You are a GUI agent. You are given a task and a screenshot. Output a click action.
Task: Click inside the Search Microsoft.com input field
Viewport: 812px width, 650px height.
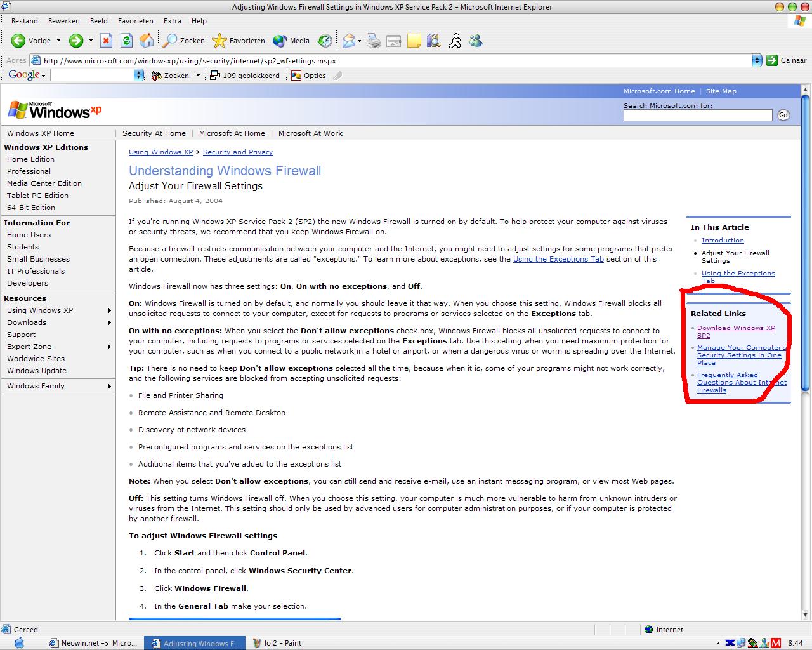pyautogui.click(x=697, y=115)
